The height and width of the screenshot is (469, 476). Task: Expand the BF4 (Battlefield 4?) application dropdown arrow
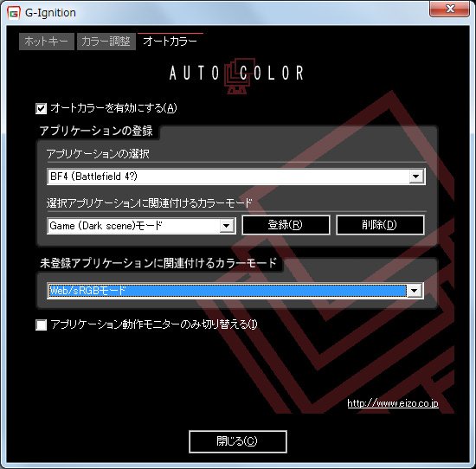tap(416, 177)
